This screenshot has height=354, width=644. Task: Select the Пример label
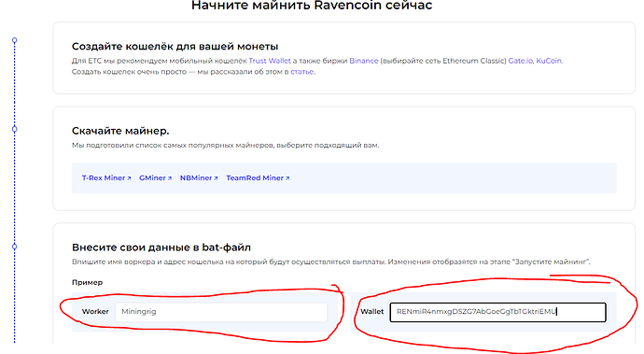87,282
